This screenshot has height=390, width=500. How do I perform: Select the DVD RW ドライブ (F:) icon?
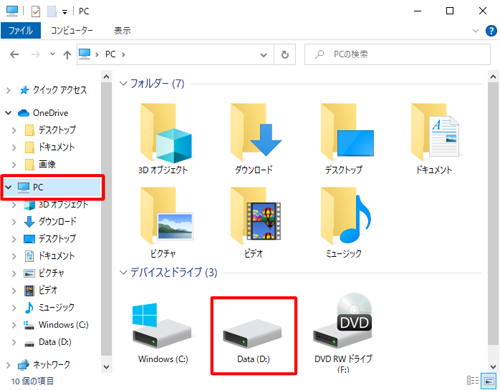pyautogui.click(x=343, y=321)
